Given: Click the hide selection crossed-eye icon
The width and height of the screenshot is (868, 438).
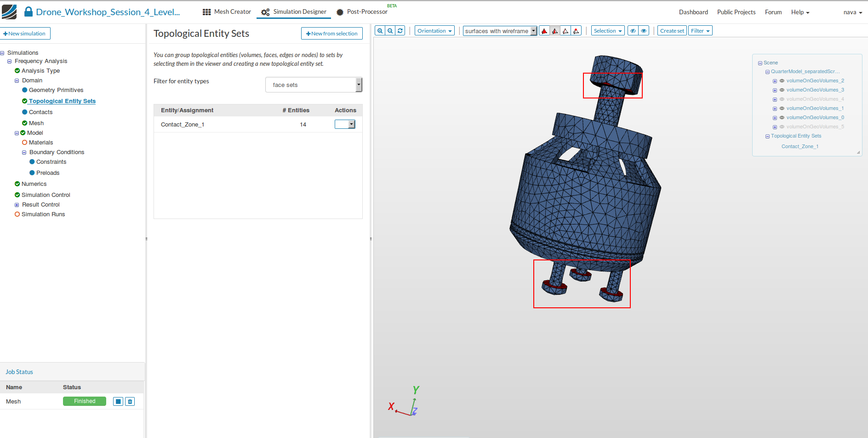Looking at the screenshot, I should click(633, 31).
